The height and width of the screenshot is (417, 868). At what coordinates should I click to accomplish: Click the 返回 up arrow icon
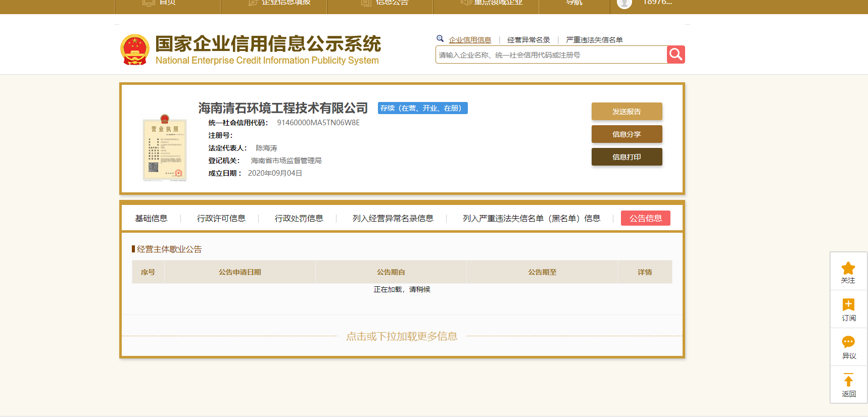click(x=848, y=380)
